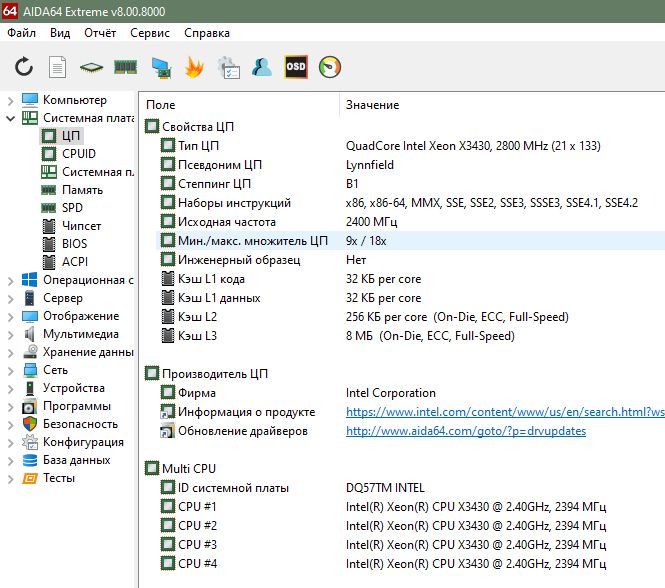Viewport: 665px width, 588px height.
Task: Expand the Хранение данных tree node
Action: (11, 353)
